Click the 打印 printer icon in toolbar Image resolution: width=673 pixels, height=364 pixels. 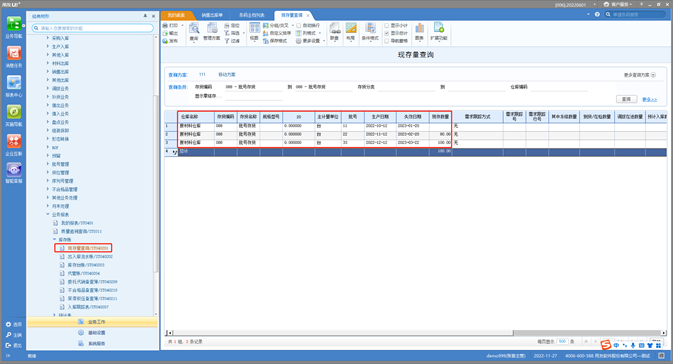[x=166, y=25]
